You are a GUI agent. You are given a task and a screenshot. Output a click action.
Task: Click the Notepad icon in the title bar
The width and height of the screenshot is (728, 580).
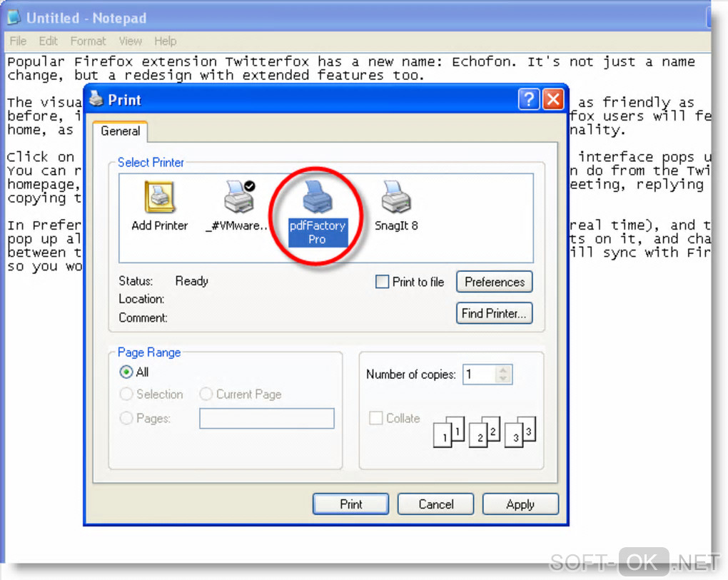[x=14, y=17]
